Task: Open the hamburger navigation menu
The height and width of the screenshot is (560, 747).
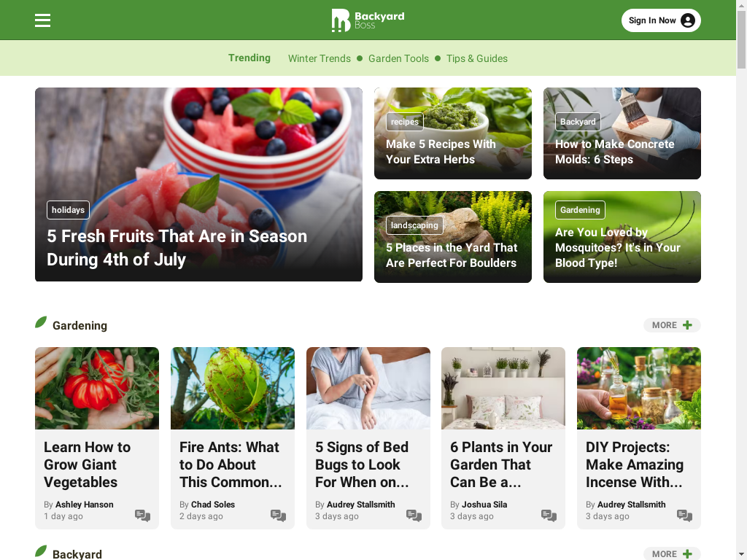Action: point(42,20)
